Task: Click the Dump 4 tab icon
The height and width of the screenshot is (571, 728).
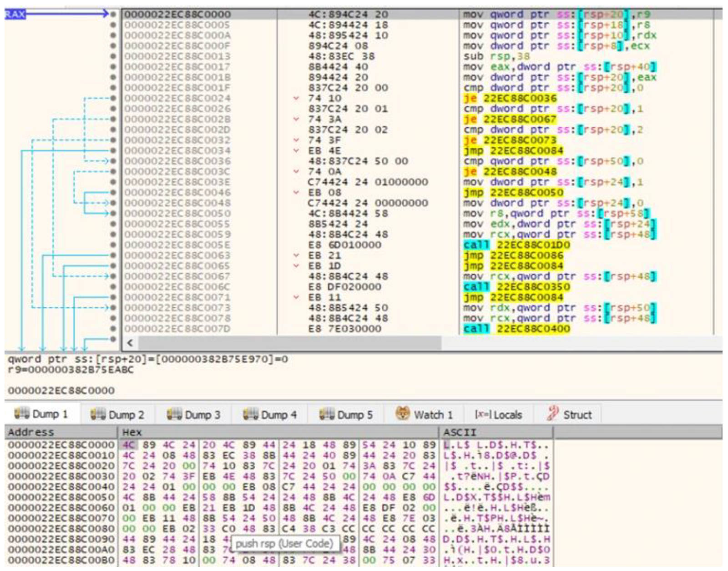Action: tap(250, 414)
